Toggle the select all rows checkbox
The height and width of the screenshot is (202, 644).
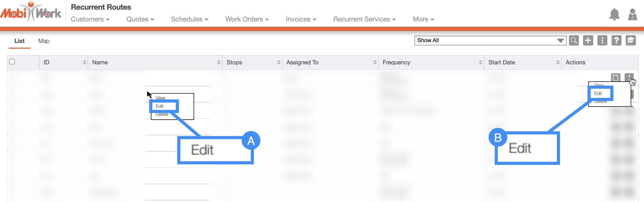click(12, 62)
